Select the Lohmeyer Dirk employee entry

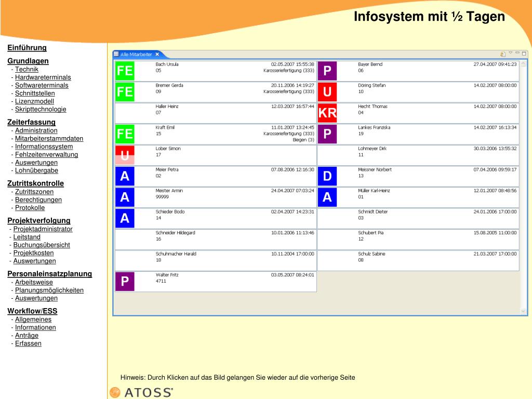418,155
